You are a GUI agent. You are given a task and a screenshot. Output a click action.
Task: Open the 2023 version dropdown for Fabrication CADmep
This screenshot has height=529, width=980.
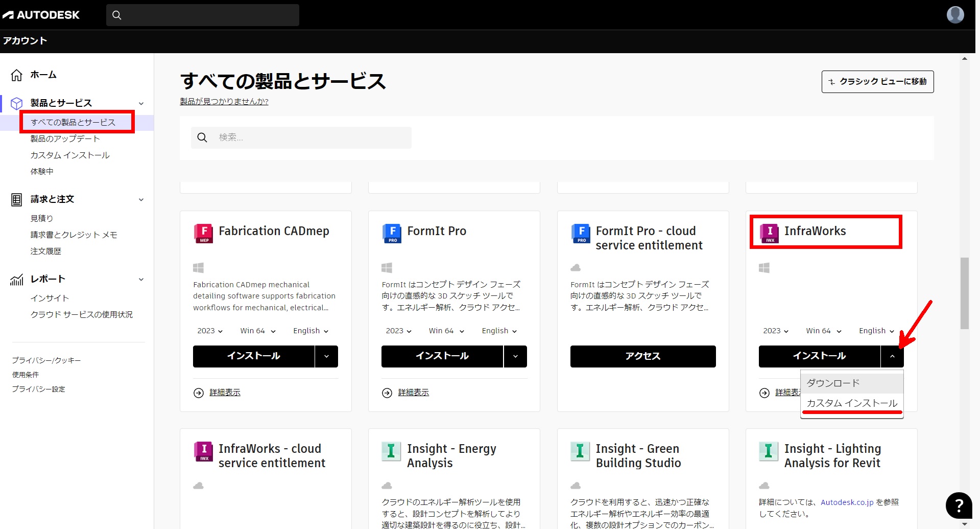(x=210, y=331)
